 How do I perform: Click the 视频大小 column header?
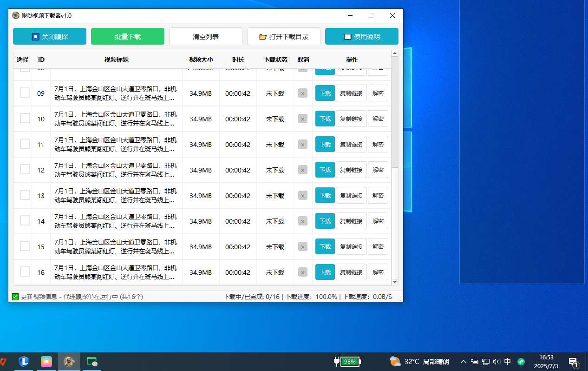[x=201, y=60]
